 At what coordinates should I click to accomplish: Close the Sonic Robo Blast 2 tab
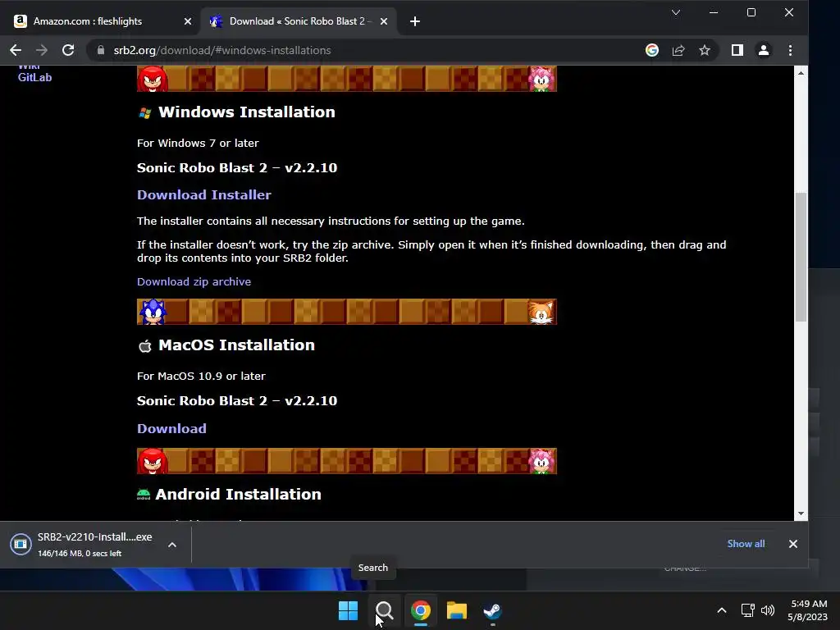384,21
